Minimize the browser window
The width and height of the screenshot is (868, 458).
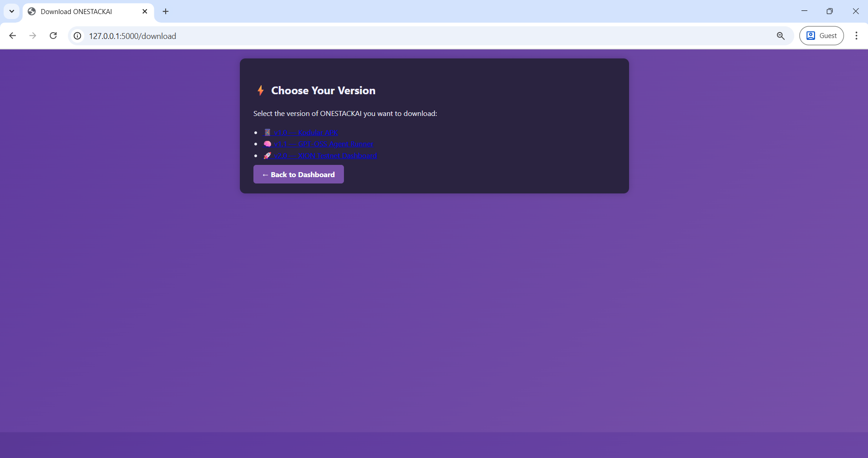804,11
